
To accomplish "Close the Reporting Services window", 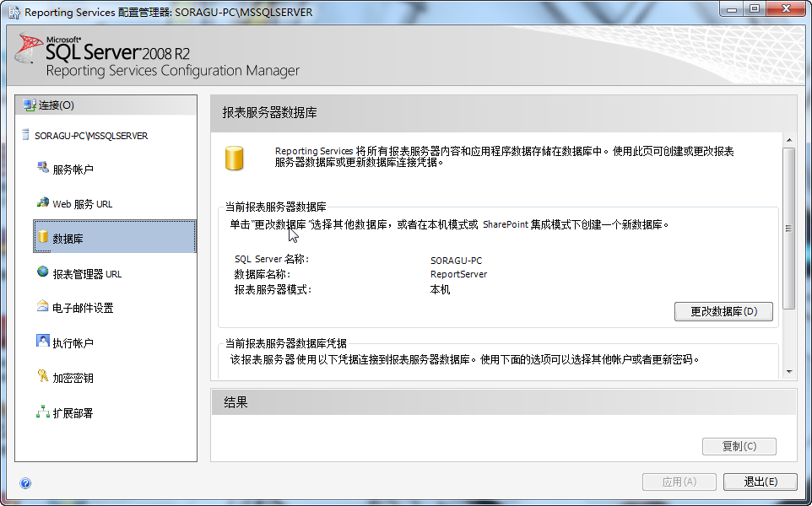I will pyautogui.click(x=786, y=8).
